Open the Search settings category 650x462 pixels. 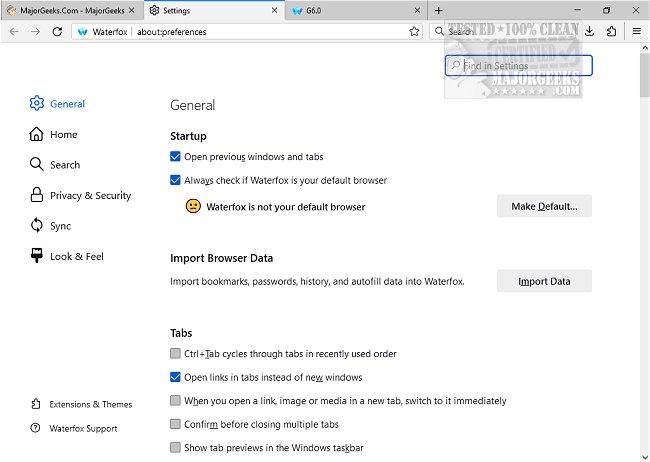point(55,165)
